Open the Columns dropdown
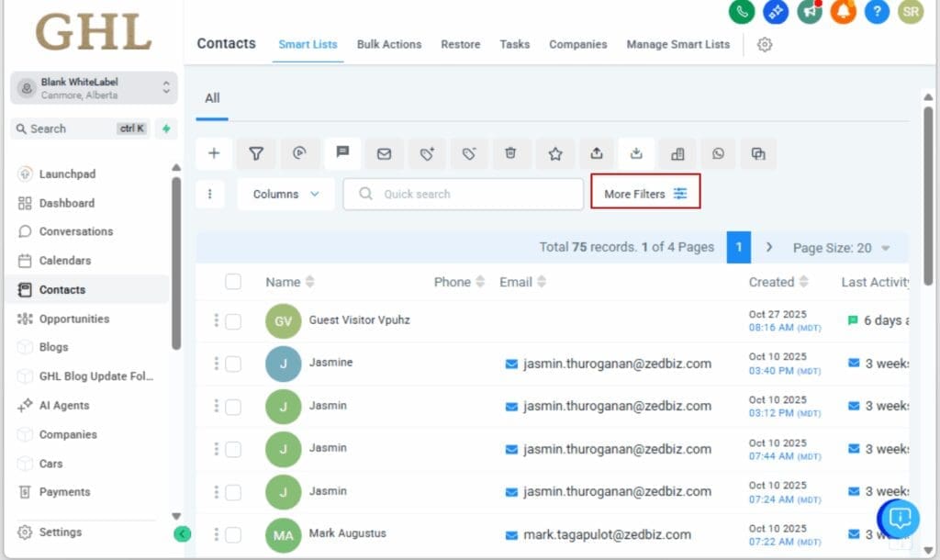This screenshot has height=560, width=940. [285, 194]
